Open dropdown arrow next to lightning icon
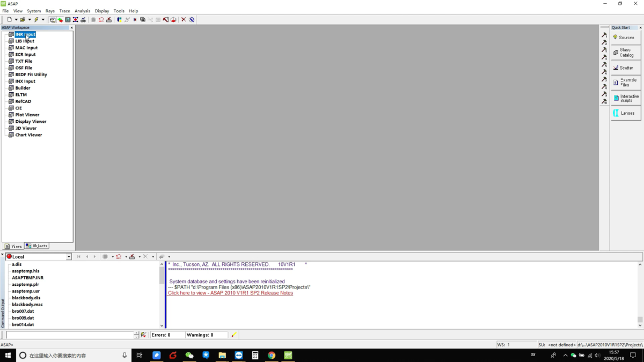Viewport: 644px width, 362px height. (x=43, y=20)
